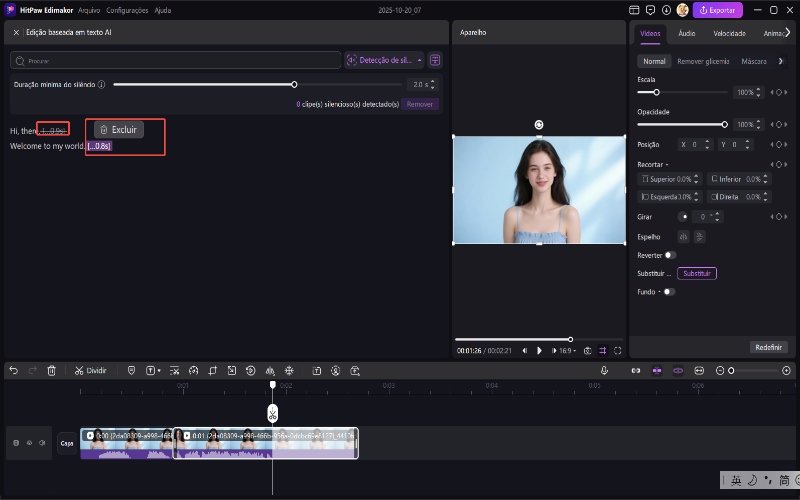
Task: Click horizontal flip icon beside Espelho
Action: pos(684,236)
